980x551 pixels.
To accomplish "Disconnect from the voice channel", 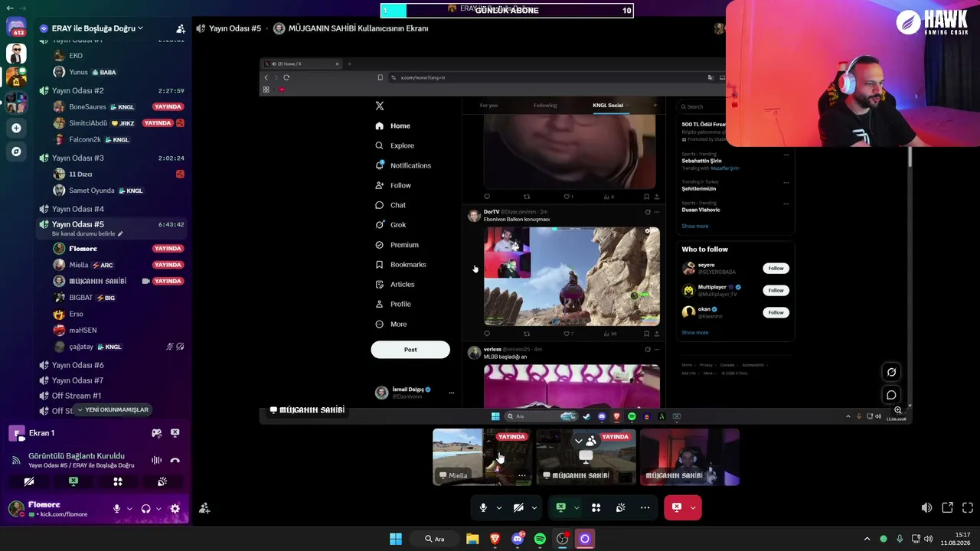I will coord(175,460).
